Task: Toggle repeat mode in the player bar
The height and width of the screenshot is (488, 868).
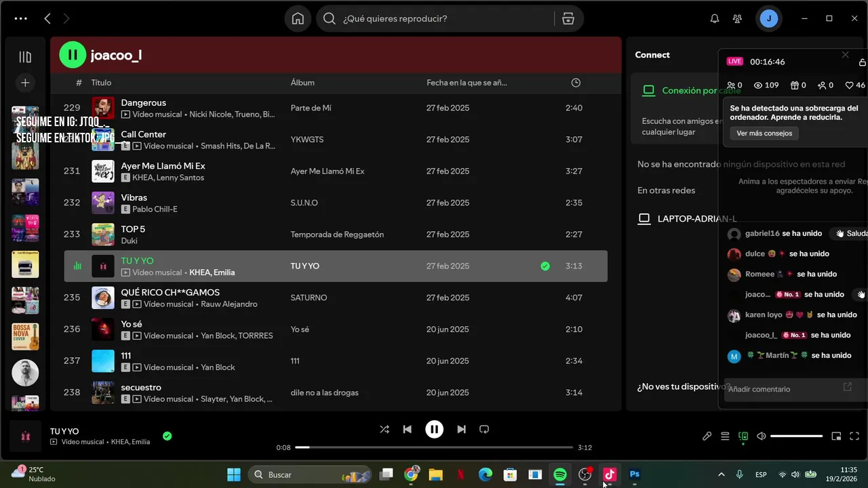Action: point(484,429)
